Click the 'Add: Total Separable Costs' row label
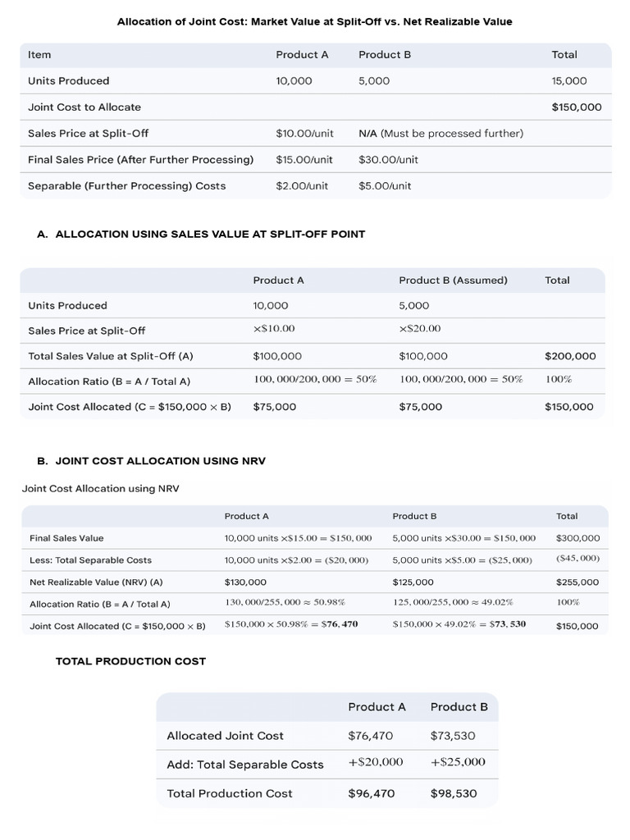Screen dimensions: 630x840 click(x=245, y=765)
